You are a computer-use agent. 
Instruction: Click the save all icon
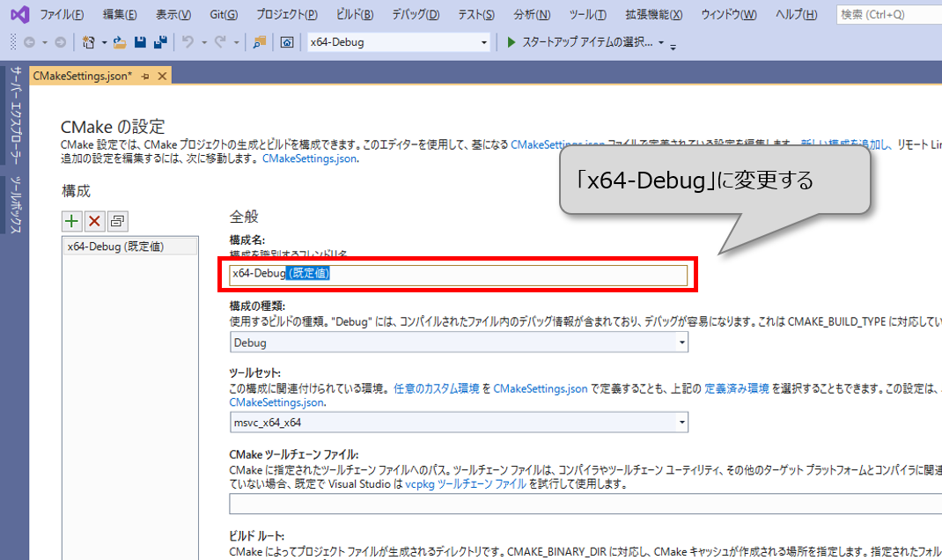click(160, 42)
